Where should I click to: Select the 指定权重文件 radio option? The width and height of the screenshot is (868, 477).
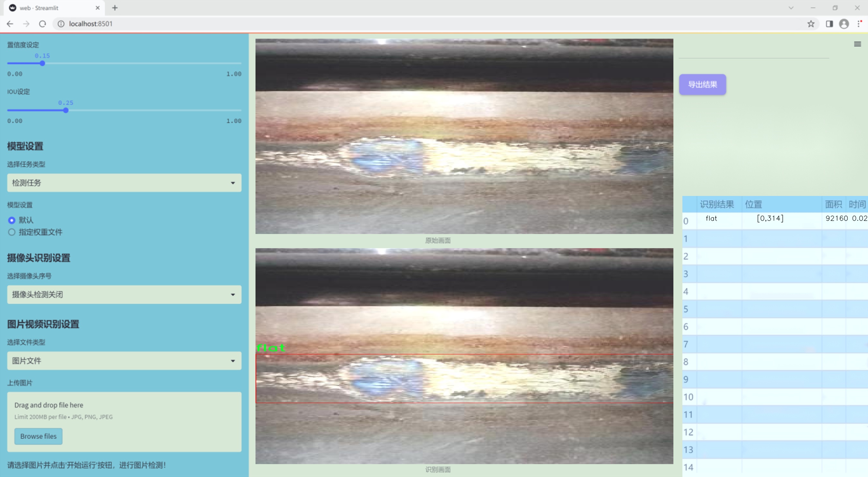pos(12,232)
